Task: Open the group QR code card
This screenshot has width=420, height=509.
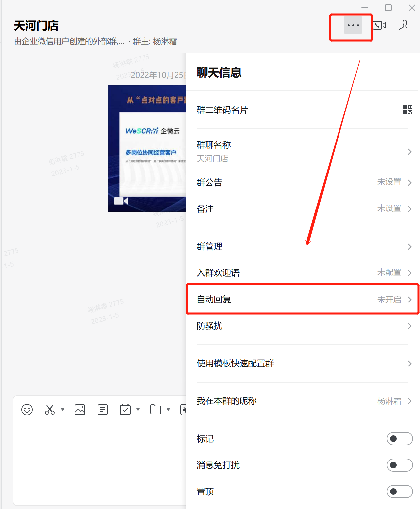Action: pyautogui.click(x=407, y=110)
